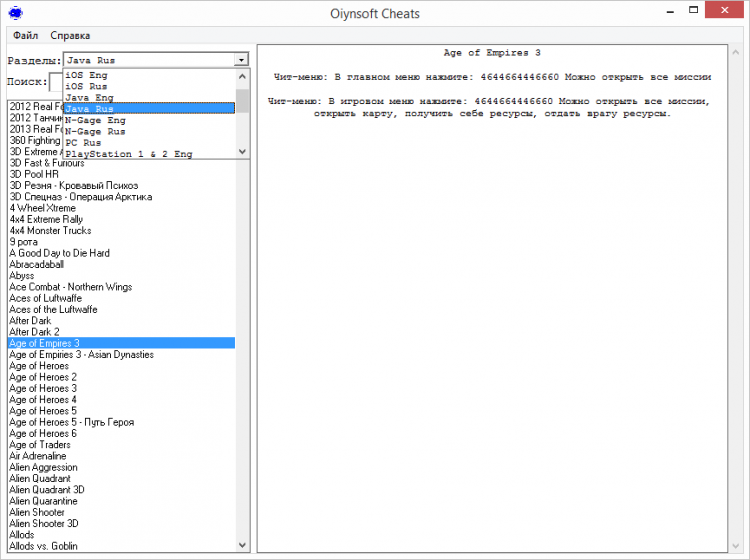
Task: Select Alien Quadrant 3D
Action: 122,490
